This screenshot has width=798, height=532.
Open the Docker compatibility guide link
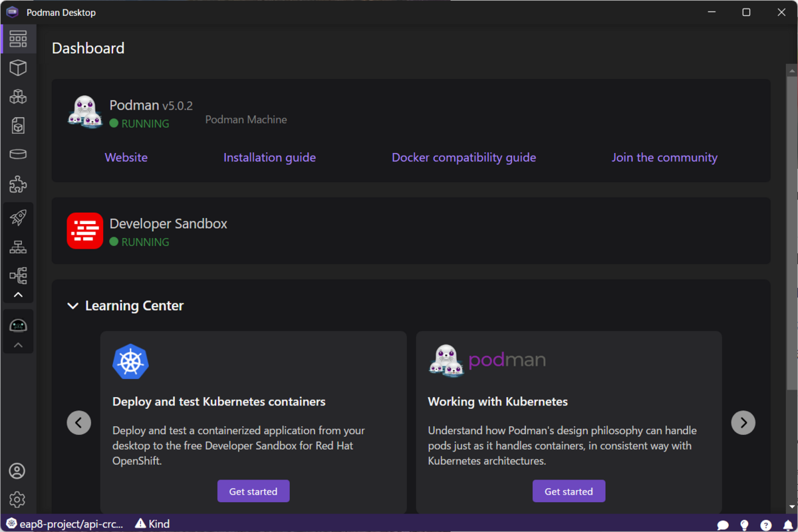pyautogui.click(x=464, y=158)
